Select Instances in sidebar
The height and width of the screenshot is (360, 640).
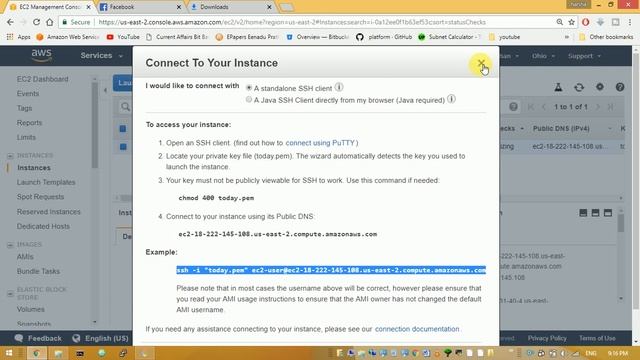coord(34,168)
